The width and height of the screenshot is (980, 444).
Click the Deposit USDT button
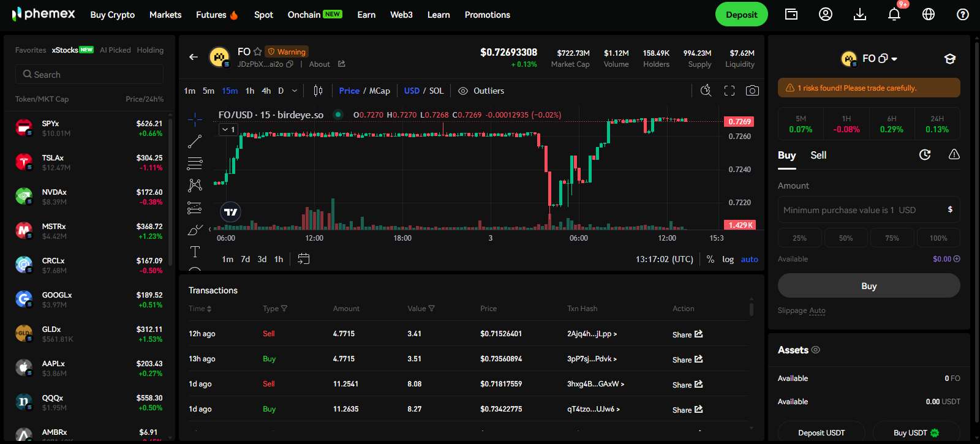click(x=821, y=432)
